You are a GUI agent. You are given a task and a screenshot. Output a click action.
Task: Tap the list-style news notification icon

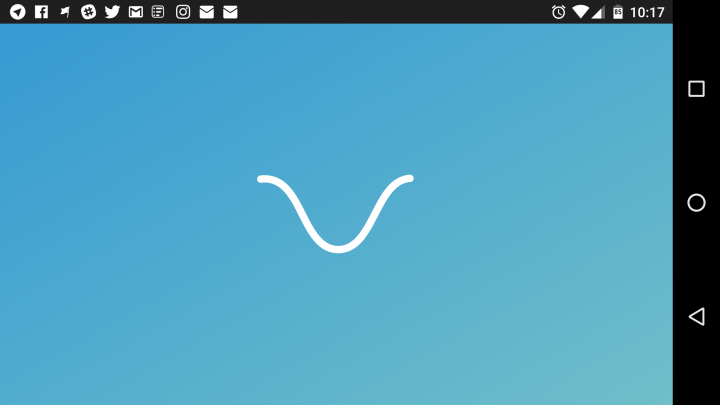coord(158,12)
